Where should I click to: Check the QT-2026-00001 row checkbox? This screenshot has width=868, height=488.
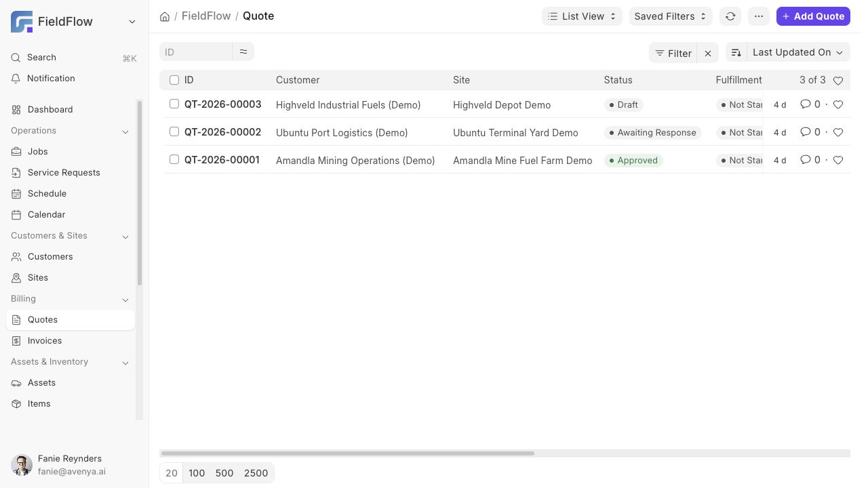click(x=174, y=159)
